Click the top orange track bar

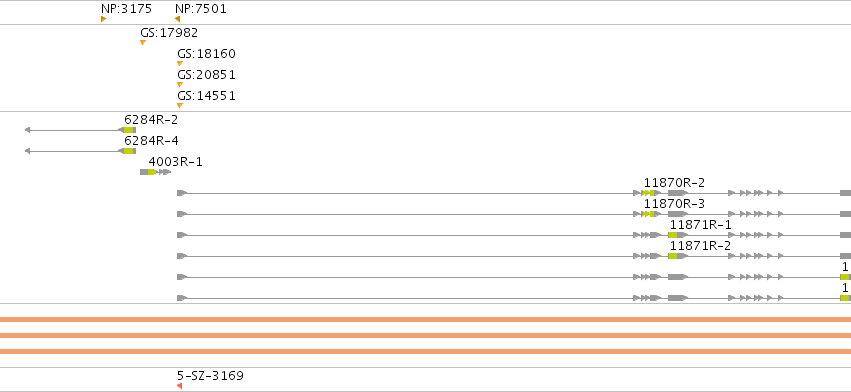pyautogui.click(x=426, y=320)
